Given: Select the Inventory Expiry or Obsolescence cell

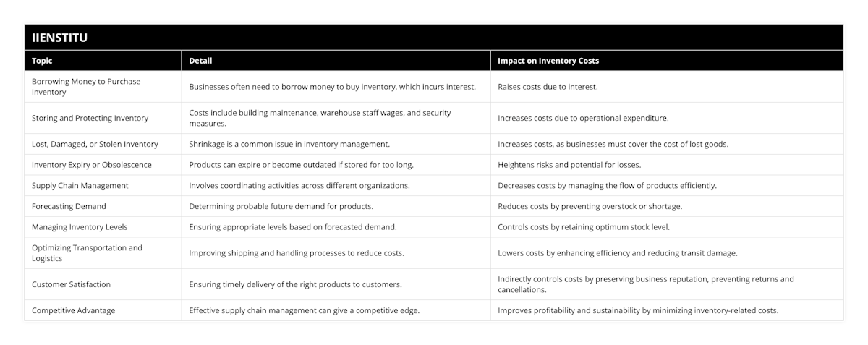Looking at the screenshot, I should pos(91,165).
